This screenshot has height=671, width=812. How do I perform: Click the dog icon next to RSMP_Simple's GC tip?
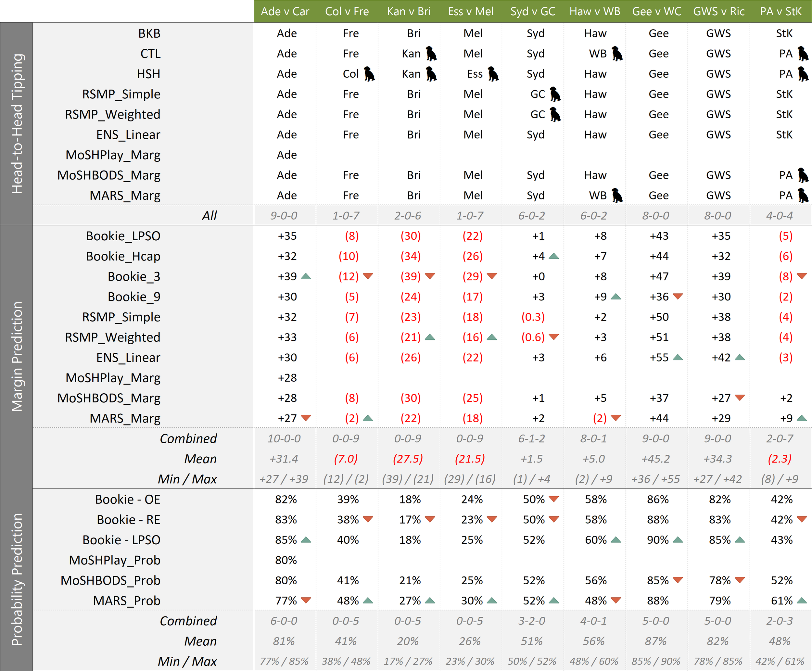pyautogui.click(x=555, y=94)
